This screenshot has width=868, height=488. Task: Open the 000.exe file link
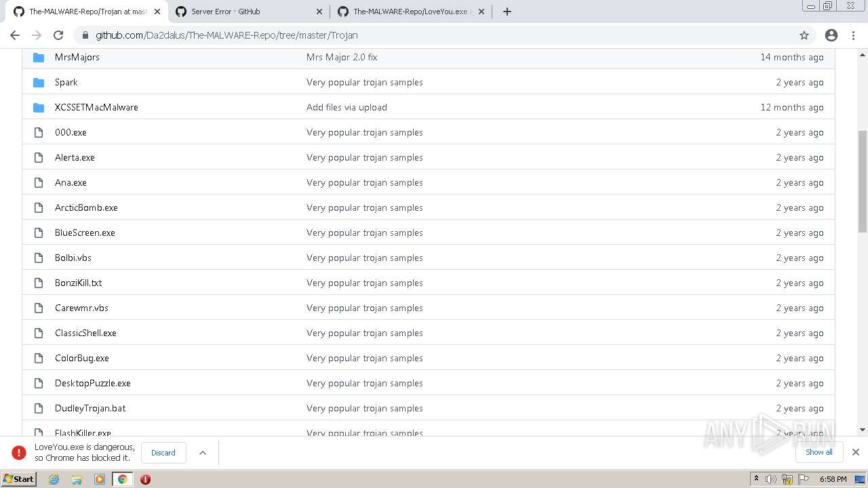71,132
